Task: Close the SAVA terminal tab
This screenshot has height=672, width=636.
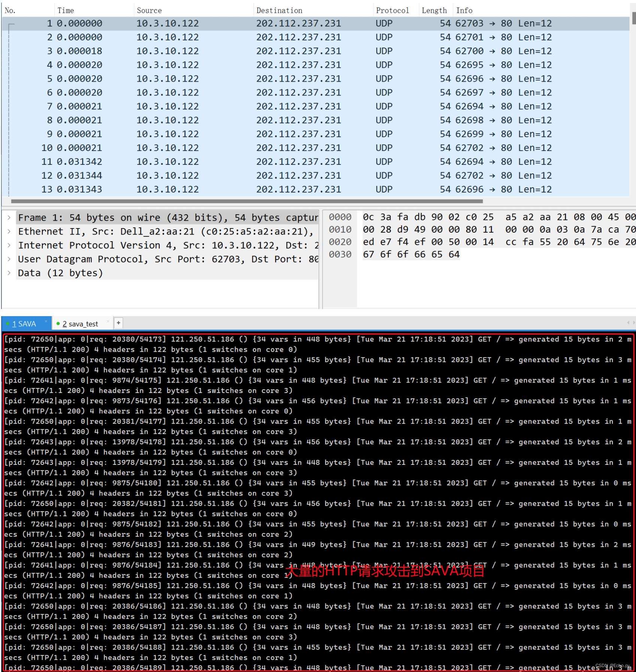Action: tap(46, 321)
